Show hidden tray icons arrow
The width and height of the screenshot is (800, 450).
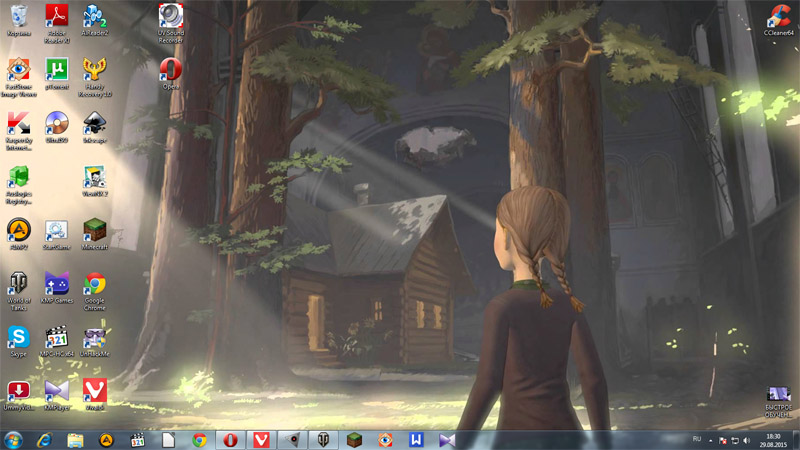click(x=711, y=441)
